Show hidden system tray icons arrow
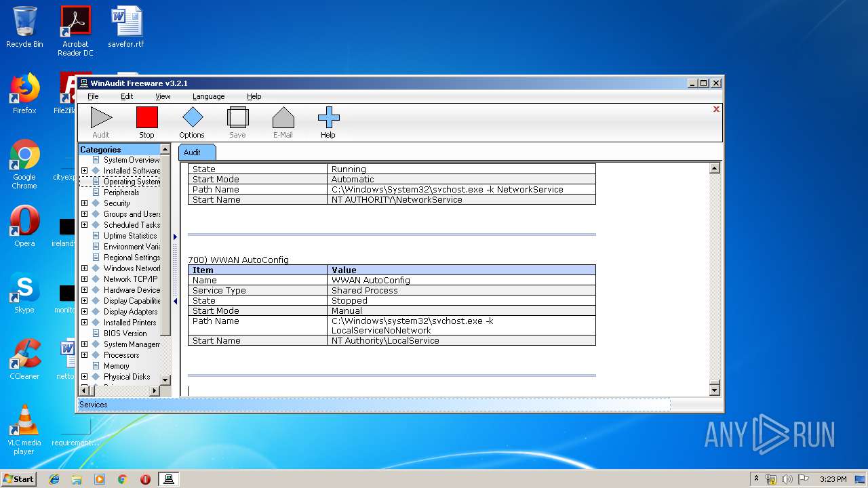Viewport: 868px width, 488px height. [756, 479]
